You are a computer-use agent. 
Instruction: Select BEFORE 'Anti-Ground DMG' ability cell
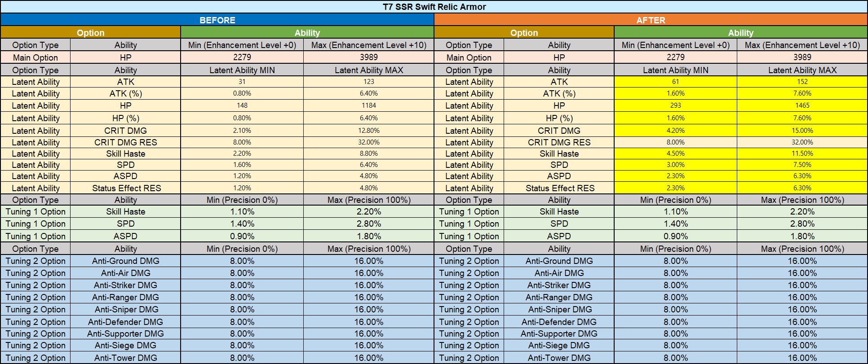click(126, 261)
